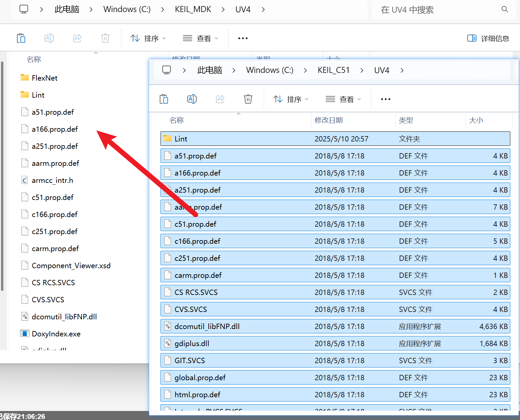Image resolution: width=520 pixels, height=420 pixels.
Task: Click the search magnifier in KEIL_MDK window
Action: point(505,9)
